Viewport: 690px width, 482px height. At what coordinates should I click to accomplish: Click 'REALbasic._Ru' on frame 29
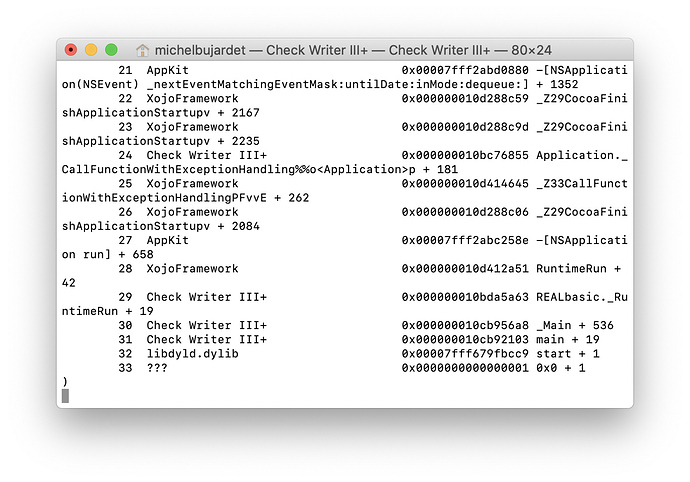pos(582,297)
